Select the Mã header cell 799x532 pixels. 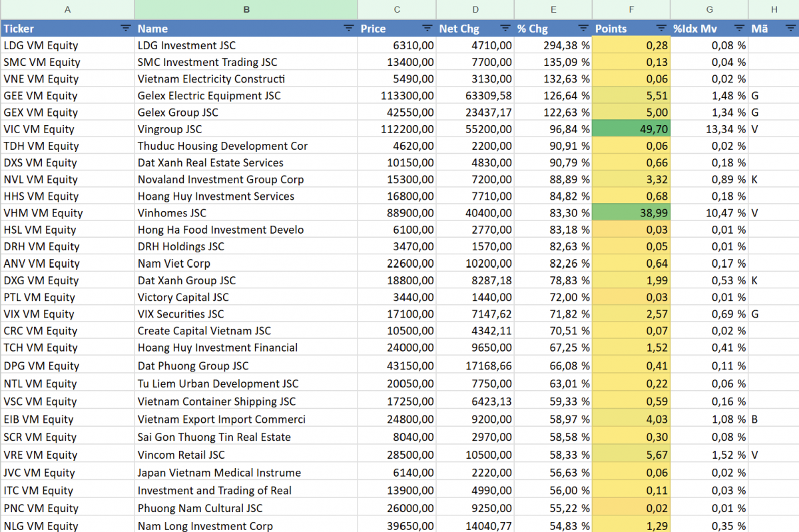click(774, 28)
